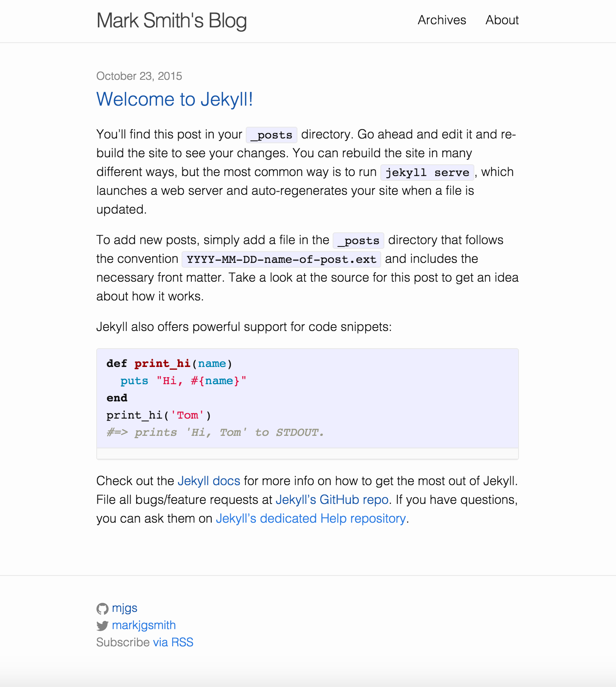The height and width of the screenshot is (687, 616).
Task: Open the Archives page
Action: point(442,20)
